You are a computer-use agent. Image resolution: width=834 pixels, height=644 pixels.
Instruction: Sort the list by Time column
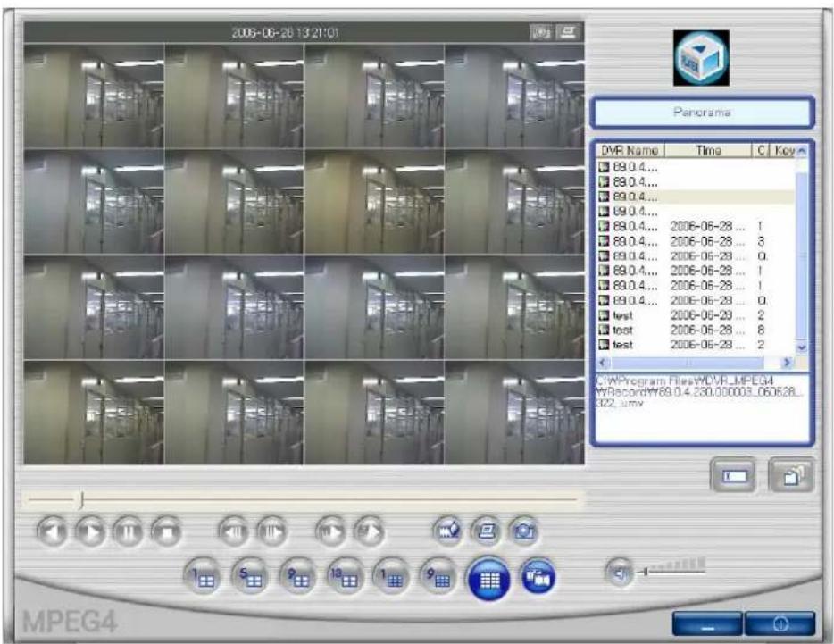(x=708, y=151)
